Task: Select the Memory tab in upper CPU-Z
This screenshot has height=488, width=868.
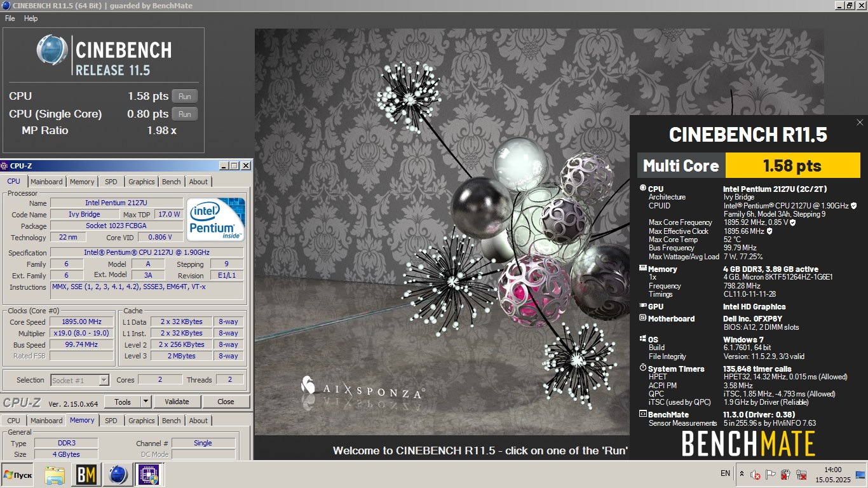Action: coord(82,182)
